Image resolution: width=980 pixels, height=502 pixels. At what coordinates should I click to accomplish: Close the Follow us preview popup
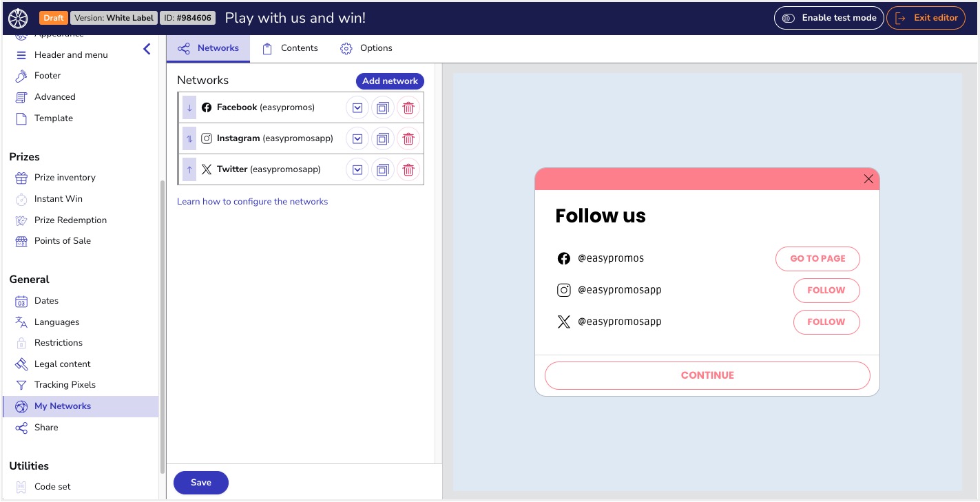tap(868, 179)
